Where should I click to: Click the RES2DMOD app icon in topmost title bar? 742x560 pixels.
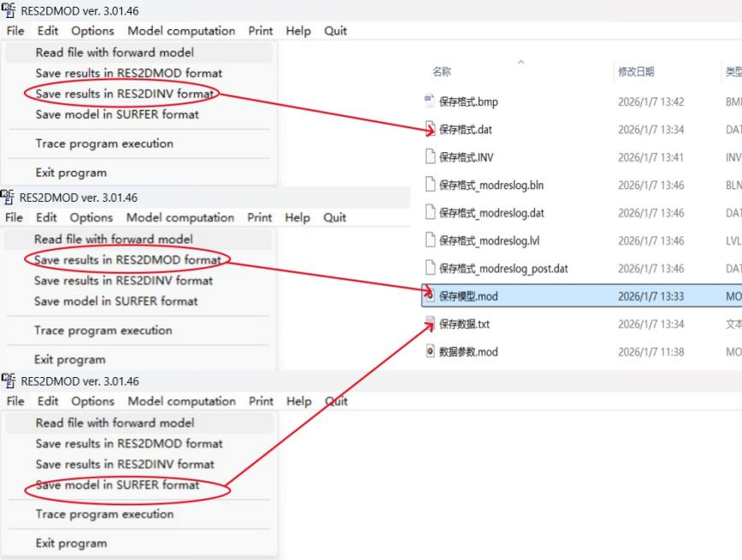[x=8, y=10]
